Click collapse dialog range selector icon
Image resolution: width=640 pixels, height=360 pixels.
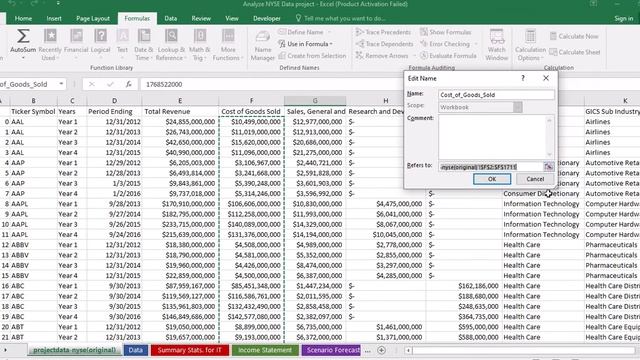[x=549, y=167]
